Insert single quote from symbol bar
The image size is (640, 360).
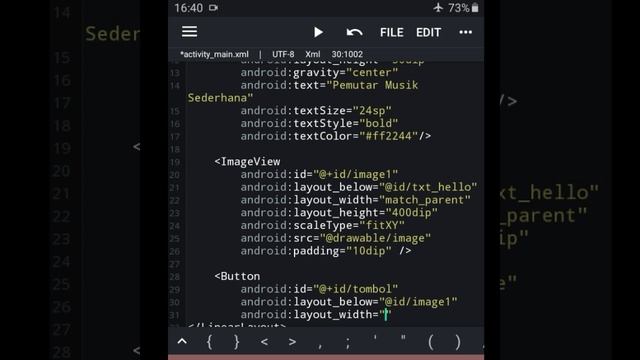[x=375, y=338]
